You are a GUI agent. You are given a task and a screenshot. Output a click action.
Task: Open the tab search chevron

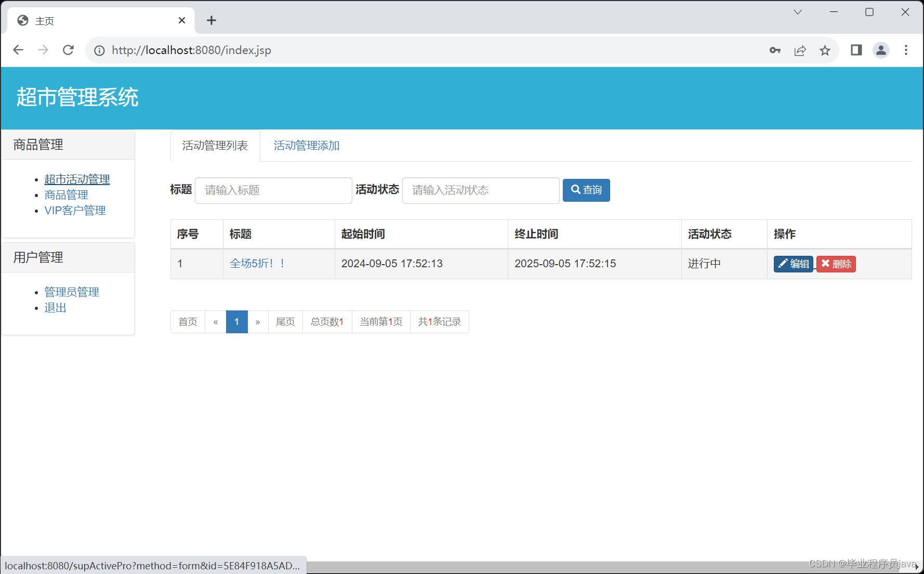coord(798,12)
